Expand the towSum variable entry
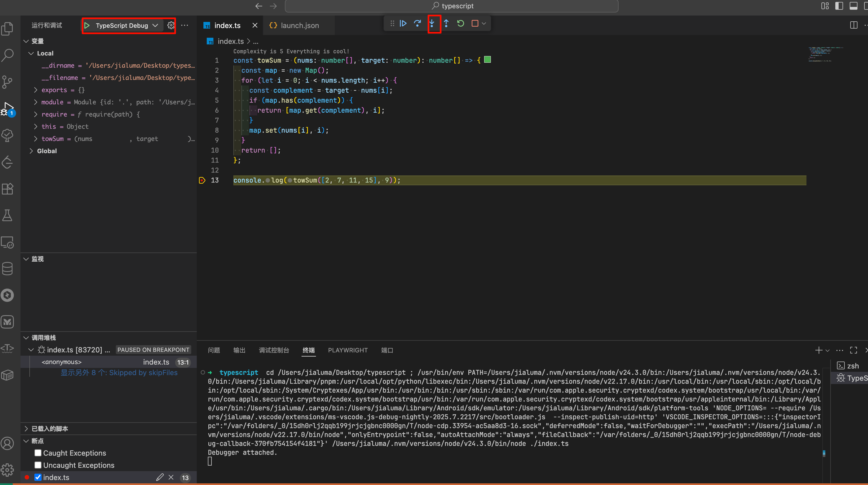This screenshot has width=868, height=485. tap(36, 139)
